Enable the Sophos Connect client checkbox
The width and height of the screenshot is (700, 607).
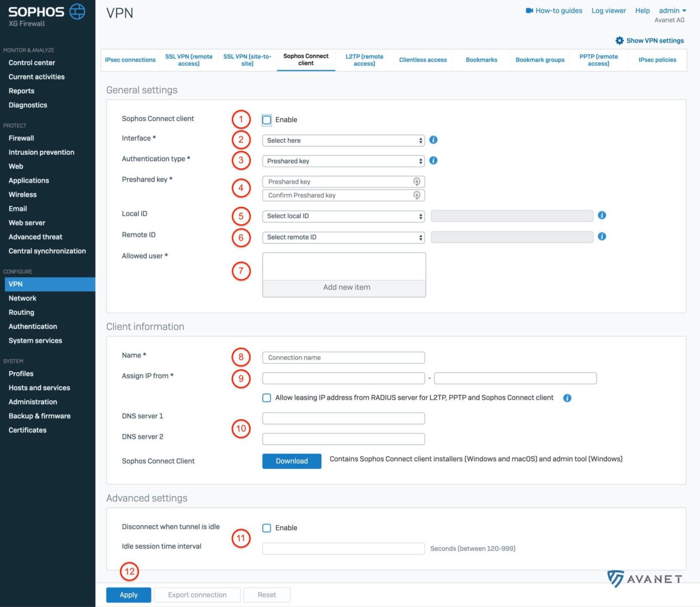pyautogui.click(x=267, y=119)
